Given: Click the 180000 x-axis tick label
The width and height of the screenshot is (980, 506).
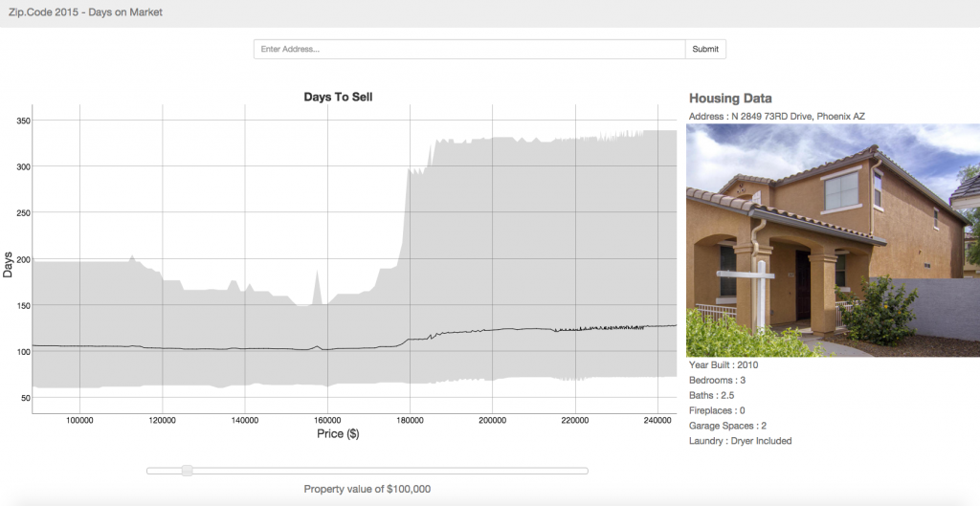Looking at the screenshot, I should pos(410,421).
